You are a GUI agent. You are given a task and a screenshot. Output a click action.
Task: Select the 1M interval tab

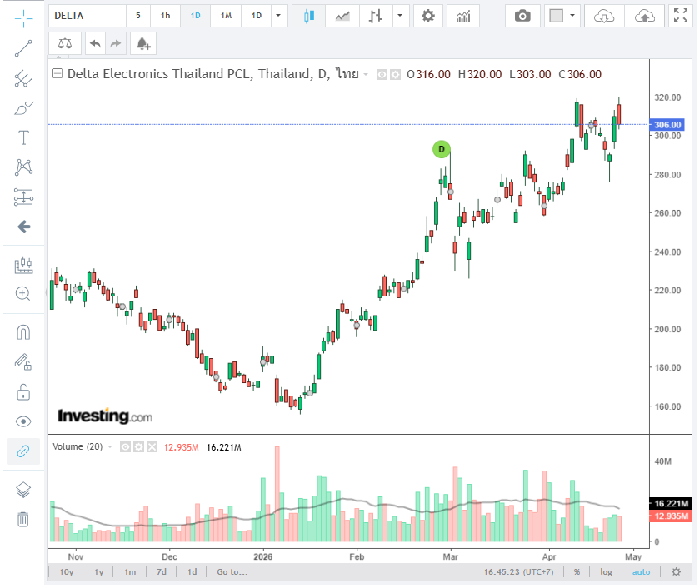(x=225, y=15)
